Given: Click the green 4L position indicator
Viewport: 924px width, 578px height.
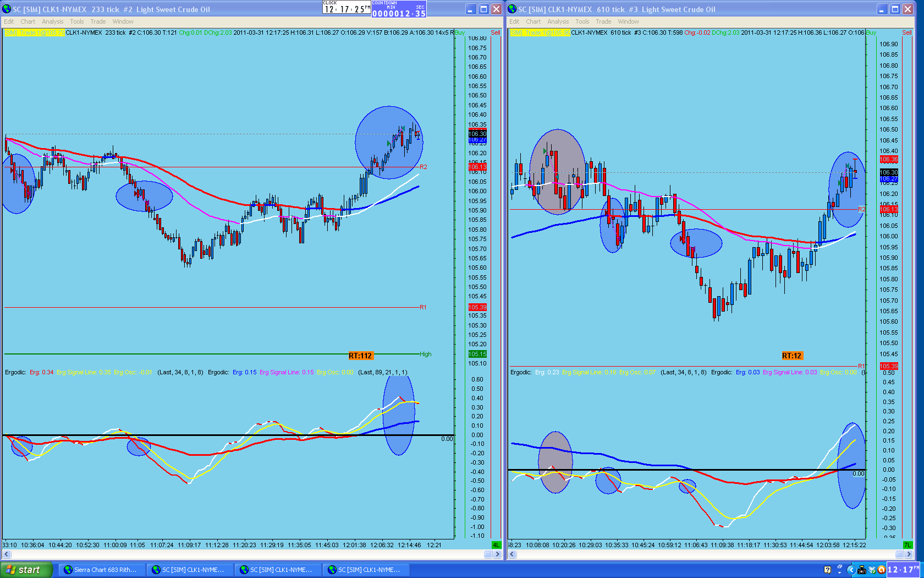Looking at the screenshot, I should point(496,545).
